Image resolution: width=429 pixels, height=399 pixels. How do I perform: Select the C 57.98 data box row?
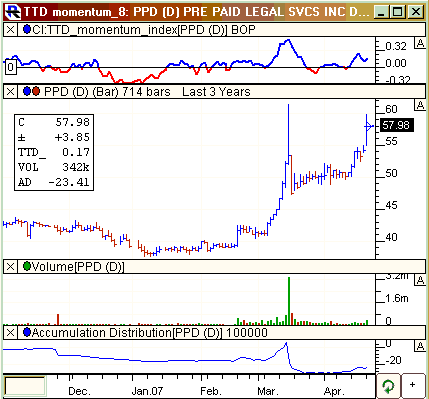click(x=54, y=122)
